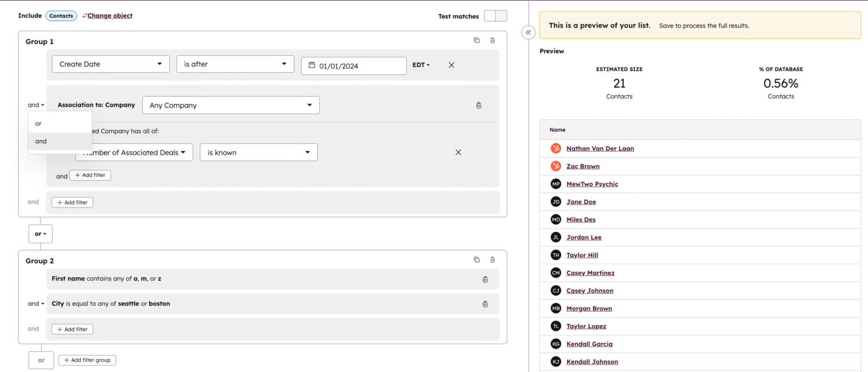The height and width of the screenshot is (372, 868).
Task: Remove the Number of Associated Deals filter
Action: coord(458,152)
